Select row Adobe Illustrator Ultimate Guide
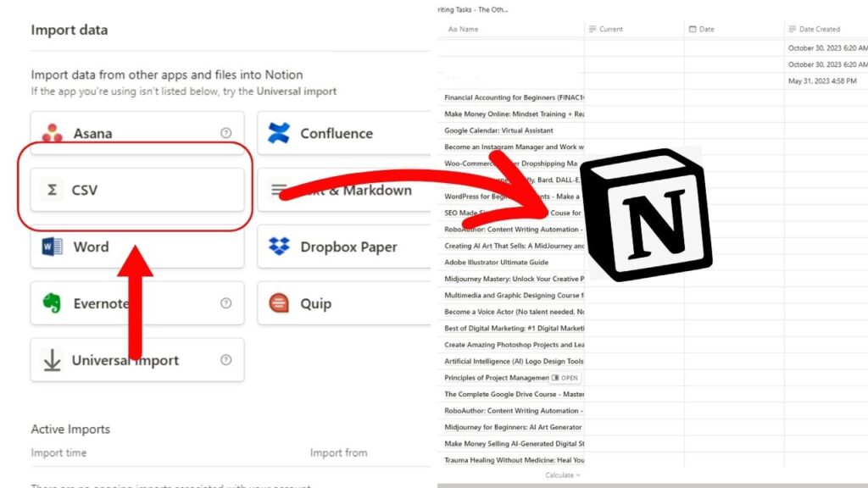The width and height of the screenshot is (868, 488). (496, 263)
